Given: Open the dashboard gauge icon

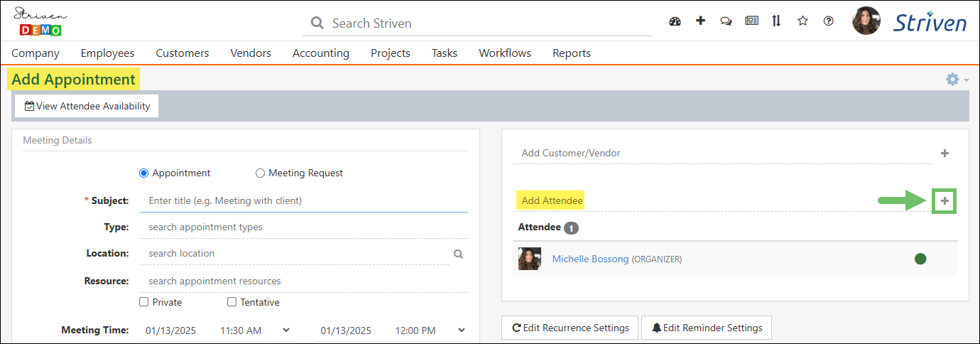Looking at the screenshot, I should [x=675, y=21].
